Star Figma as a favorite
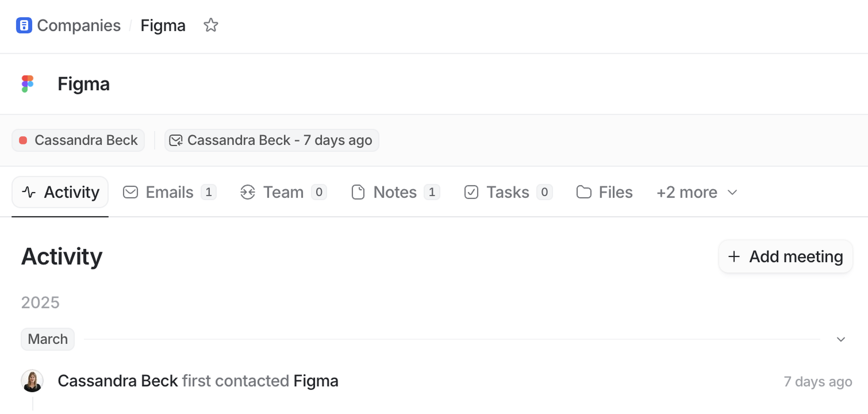The width and height of the screenshot is (868, 414). 211,26
